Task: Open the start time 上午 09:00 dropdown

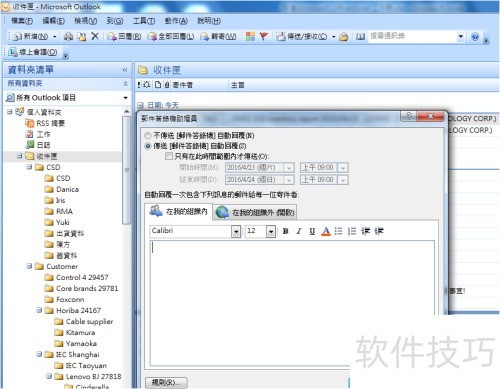Action: pyautogui.click(x=343, y=168)
